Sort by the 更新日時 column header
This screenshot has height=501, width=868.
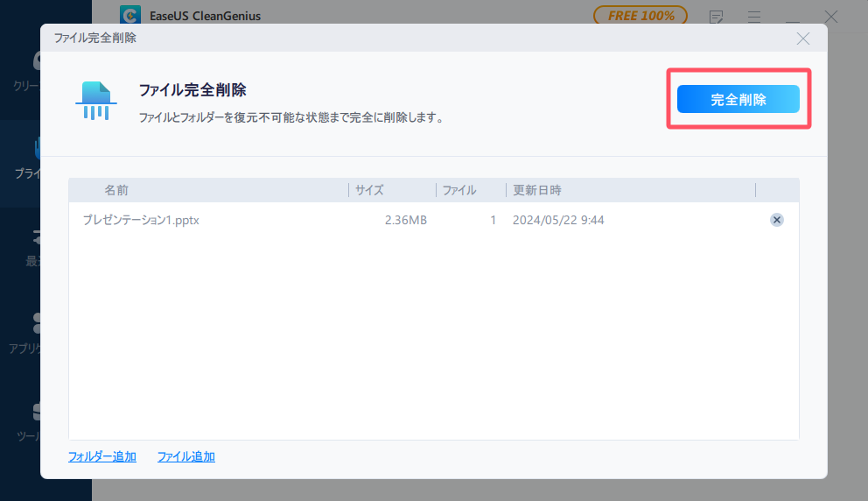(x=537, y=190)
